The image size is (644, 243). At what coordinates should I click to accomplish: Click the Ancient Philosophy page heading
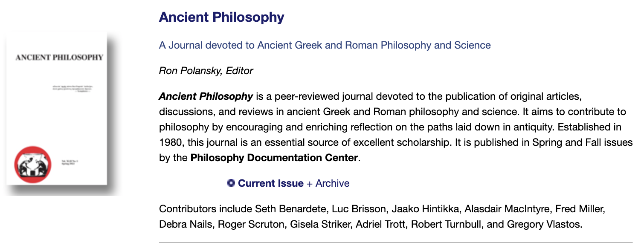221,17
